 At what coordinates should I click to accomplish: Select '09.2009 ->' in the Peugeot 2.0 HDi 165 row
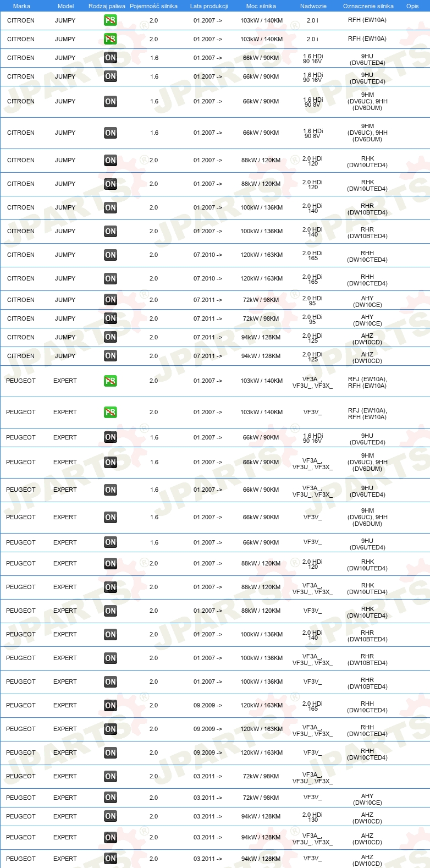208,705
